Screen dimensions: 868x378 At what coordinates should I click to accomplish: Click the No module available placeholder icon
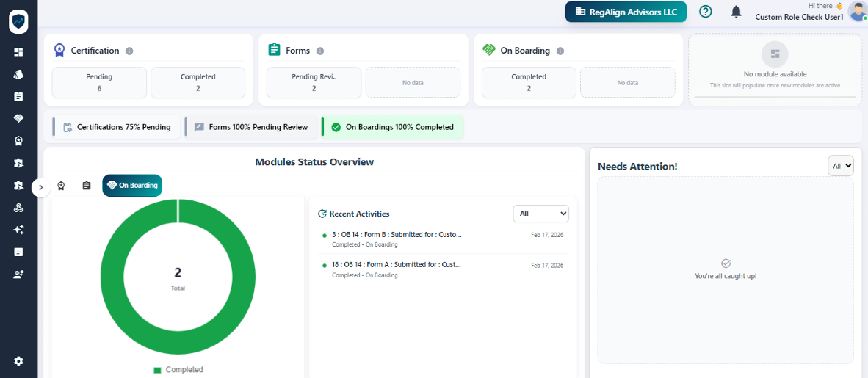click(x=775, y=54)
